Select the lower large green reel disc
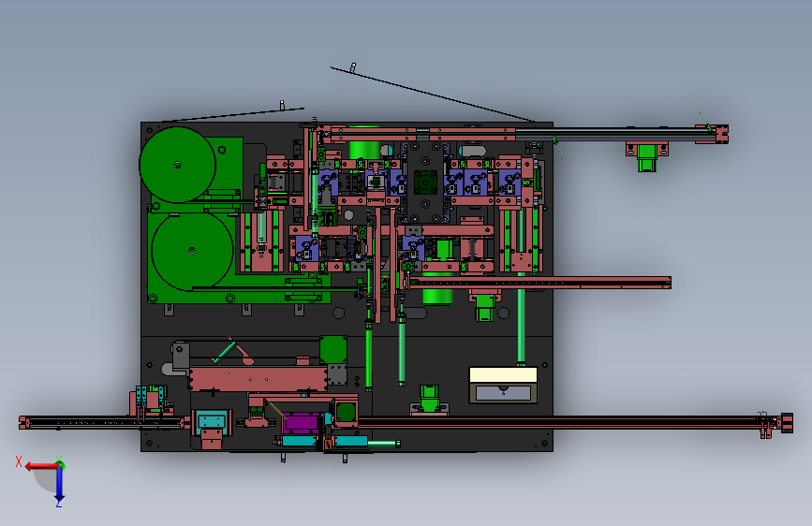The image size is (812, 526). click(192, 251)
